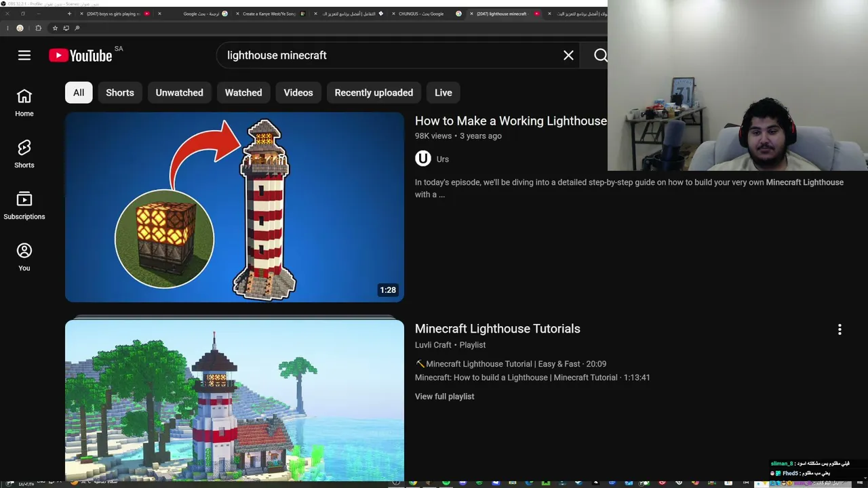Open the Urs channel name link
Viewport: 868px width, 488px height.
[443, 159]
